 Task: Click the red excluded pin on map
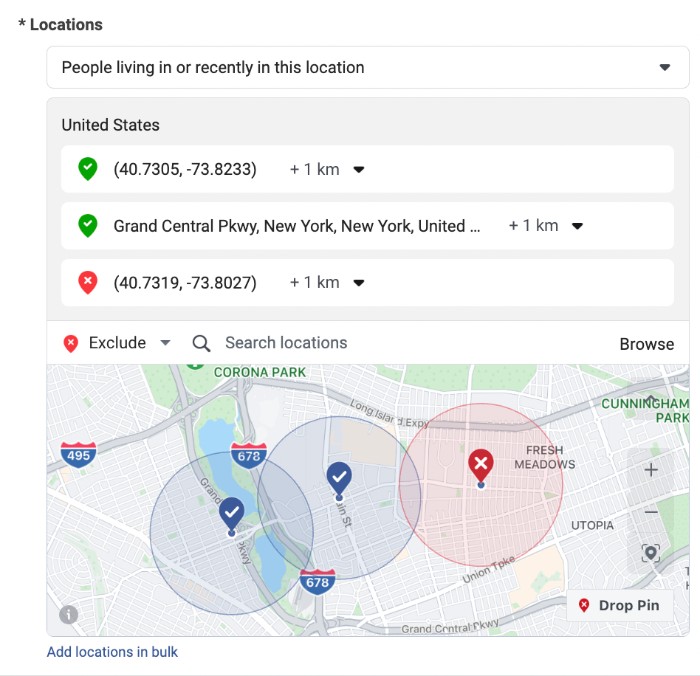point(481,465)
